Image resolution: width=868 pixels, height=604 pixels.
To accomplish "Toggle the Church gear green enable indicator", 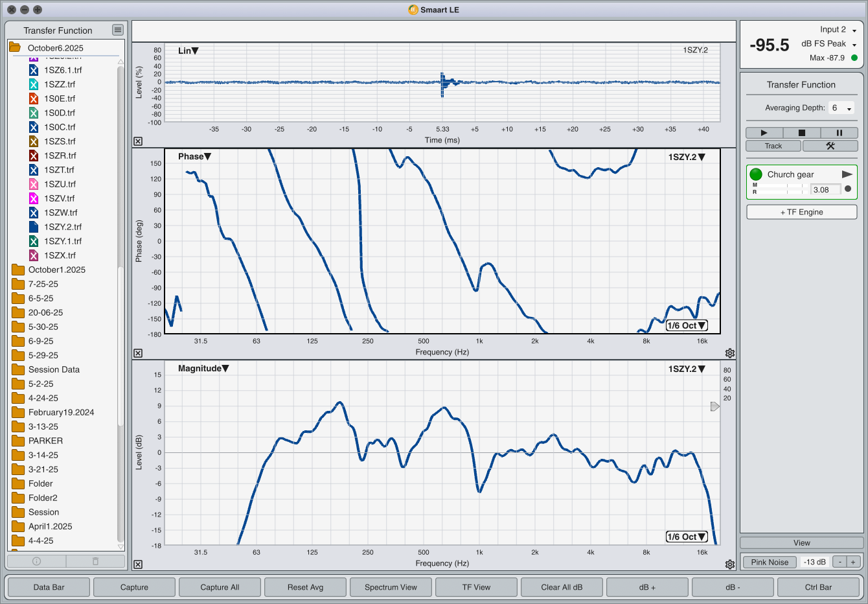I will click(756, 174).
